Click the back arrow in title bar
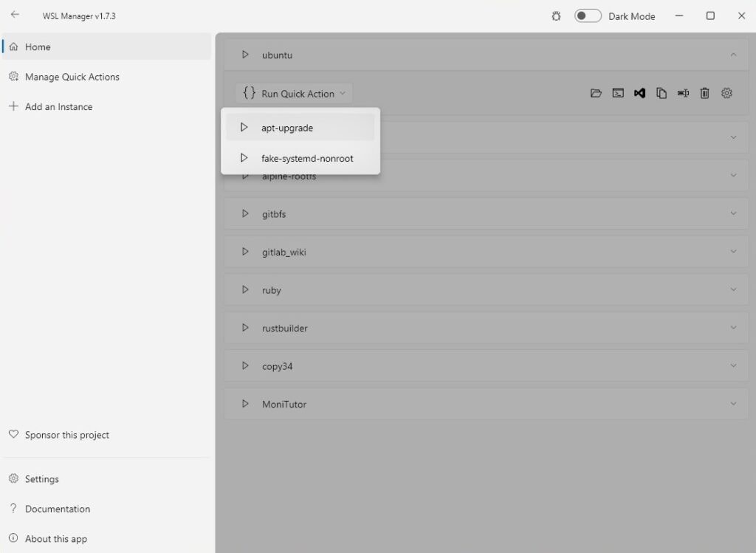 coord(15,15)
